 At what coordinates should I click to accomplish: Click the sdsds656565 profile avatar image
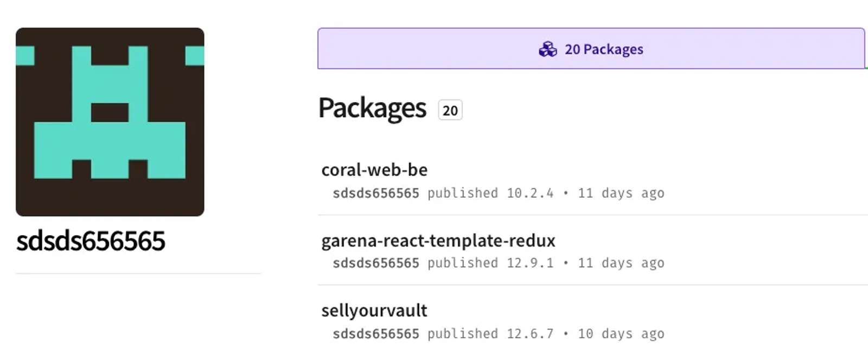click(x=110, y=122)
